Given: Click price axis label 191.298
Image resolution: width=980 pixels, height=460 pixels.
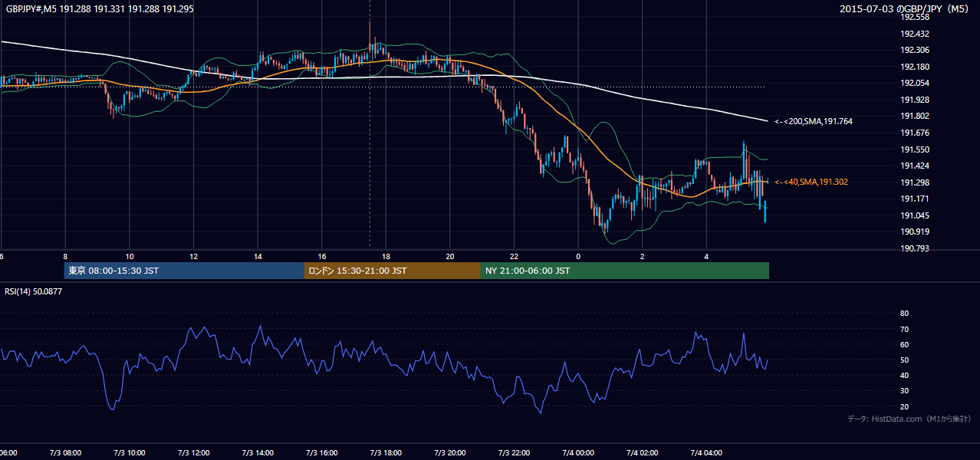Looking at the screenshot, I should pos(915,182).
